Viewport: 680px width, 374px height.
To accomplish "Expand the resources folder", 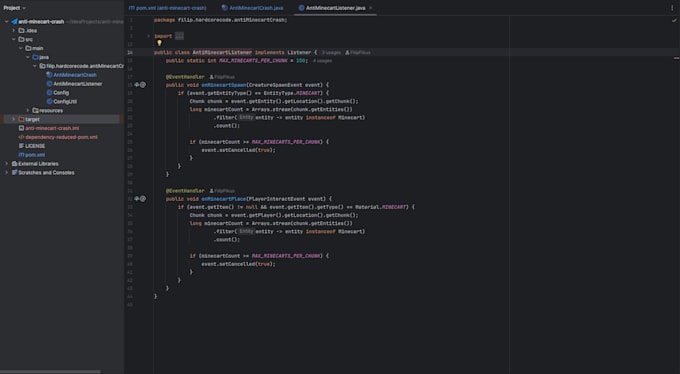I will tap(28, 110).
